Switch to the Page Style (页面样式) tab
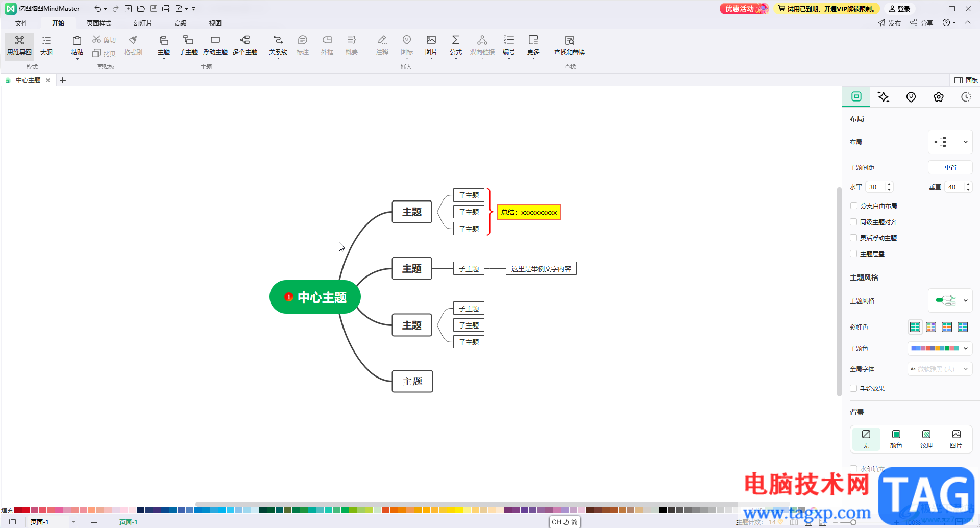The height and width of the screenshot is (528, 980). tap(99, 23)
